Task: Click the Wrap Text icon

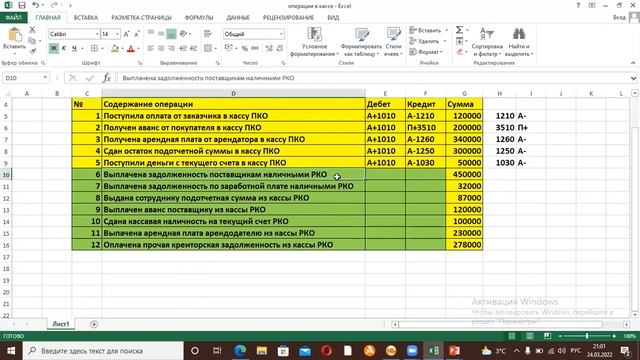Action: [208, 34]
